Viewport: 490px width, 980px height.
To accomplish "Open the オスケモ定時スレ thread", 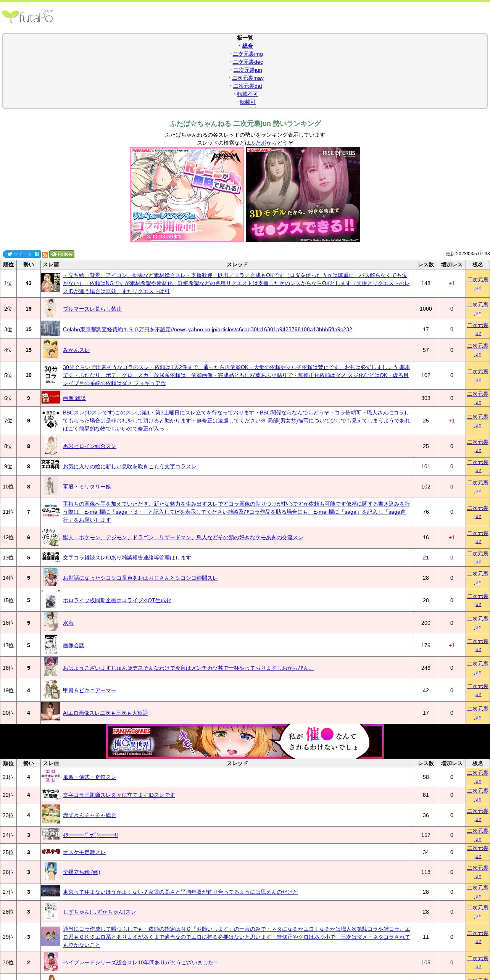I will pos(84,852).
